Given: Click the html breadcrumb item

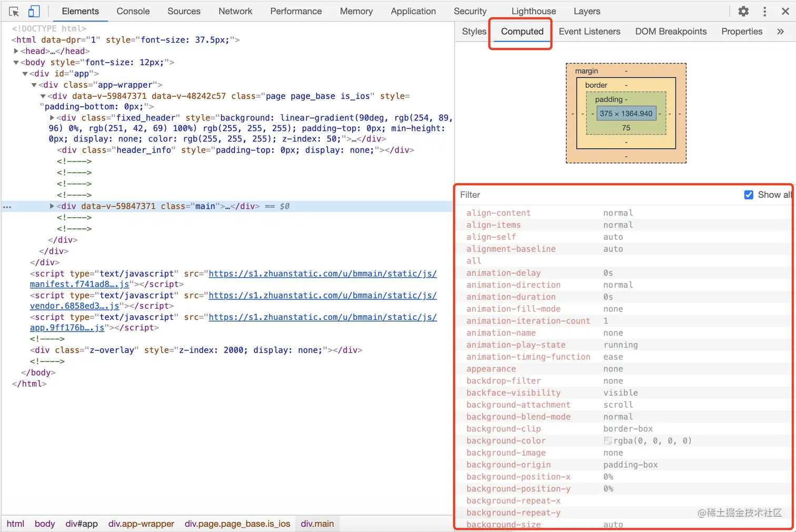Looking at the screenshot, I should coord(15,524).
